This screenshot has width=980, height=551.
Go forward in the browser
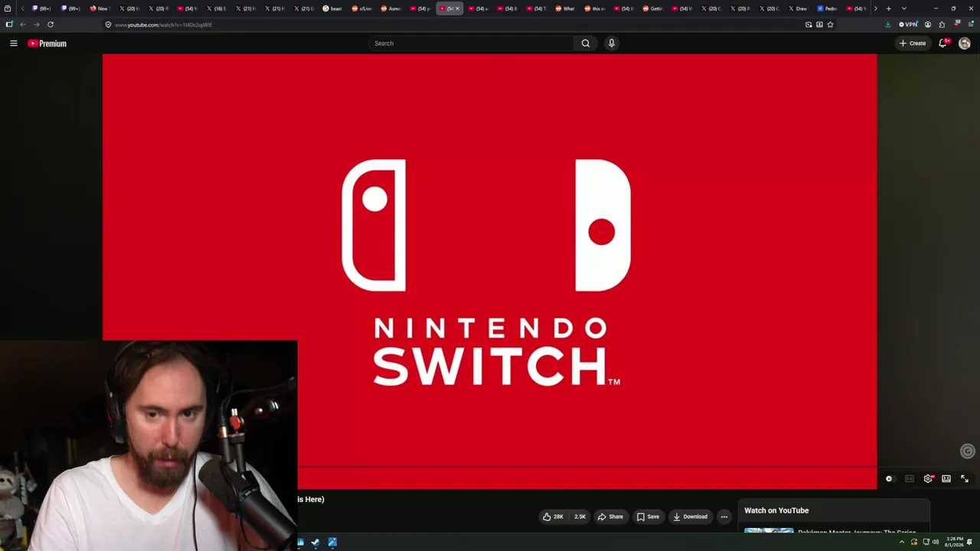click(x=36, y=24)
